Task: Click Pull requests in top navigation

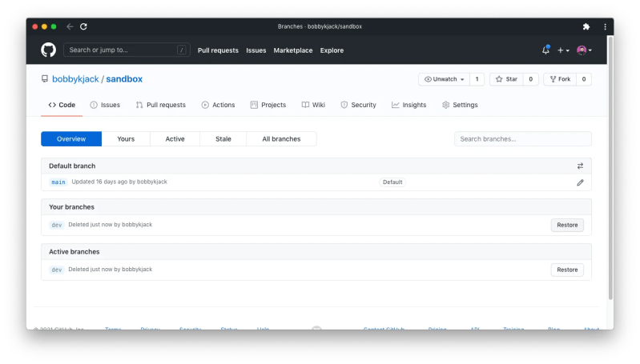Action: 218,50
